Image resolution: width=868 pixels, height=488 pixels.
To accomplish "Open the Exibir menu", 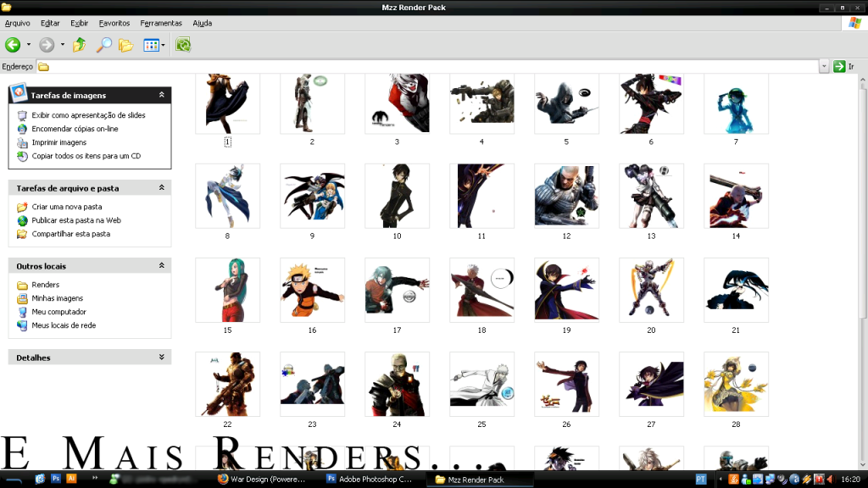I will (79, 23).
